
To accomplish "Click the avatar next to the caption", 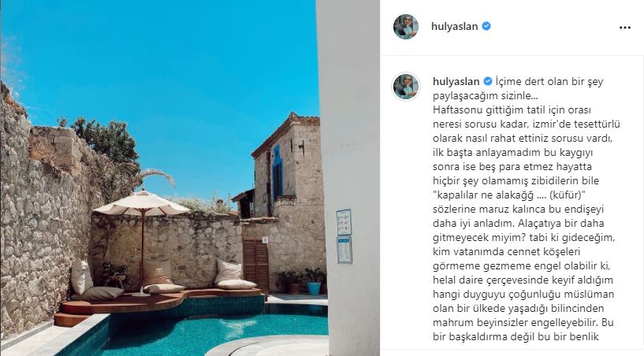I will (406, 87).
